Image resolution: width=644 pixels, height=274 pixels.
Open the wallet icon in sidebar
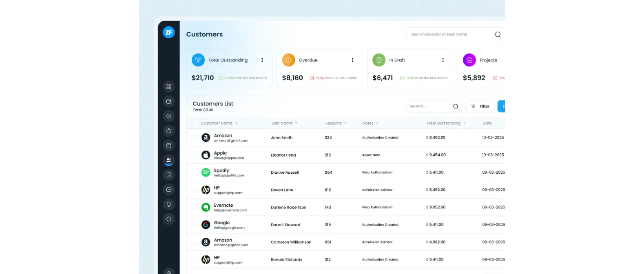coord(169,101)
